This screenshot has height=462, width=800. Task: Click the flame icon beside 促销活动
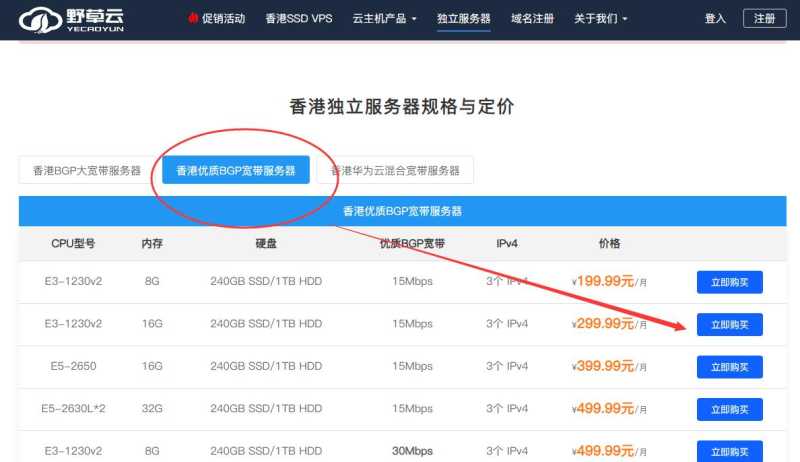click(x=193, y=19)
